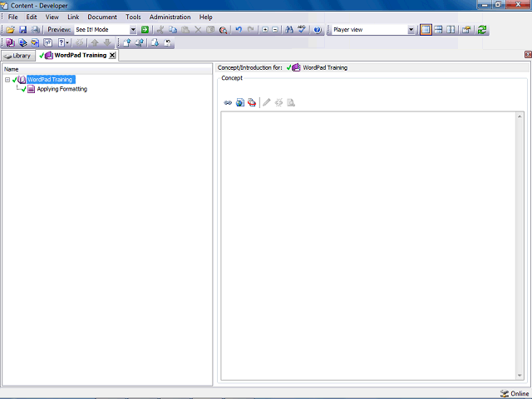Click the Move up arrow icon

(x=95, y=42)
